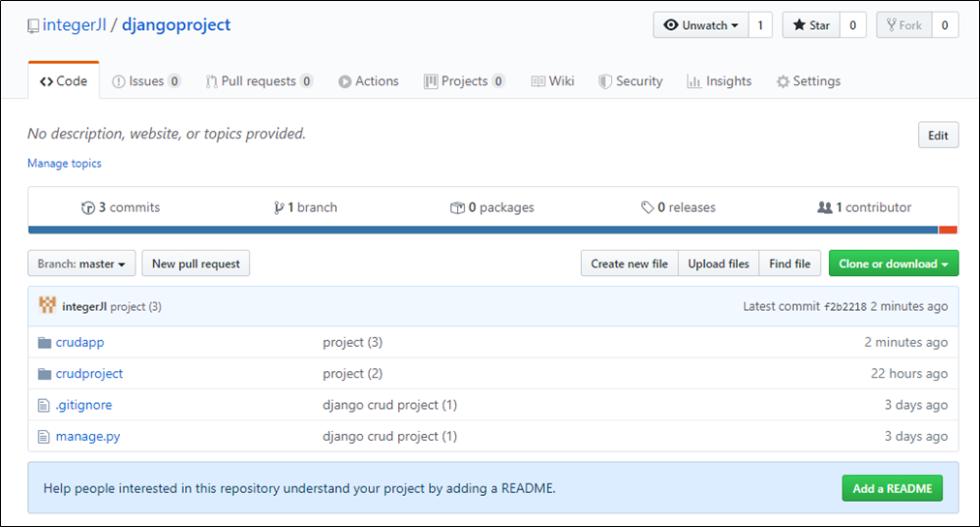Click the Insights bar chart icon
The image size is (980, 527).
pyautogui.click(x=693, y=82)
